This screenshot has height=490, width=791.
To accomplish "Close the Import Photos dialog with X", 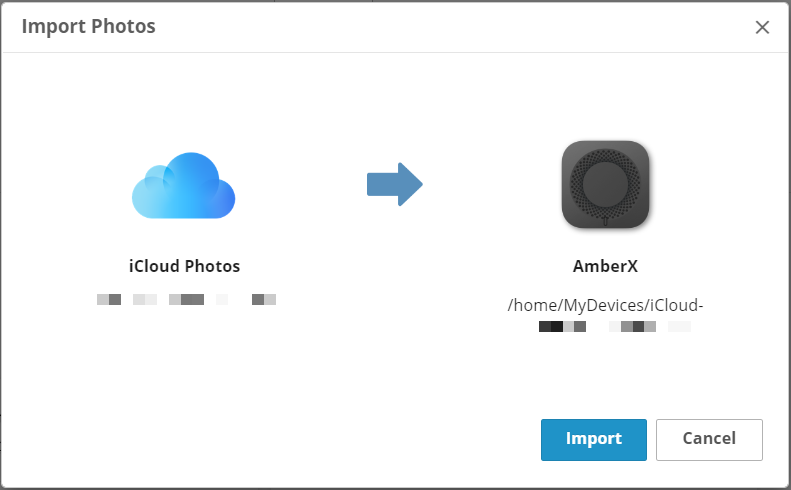I will pos(762,27).
